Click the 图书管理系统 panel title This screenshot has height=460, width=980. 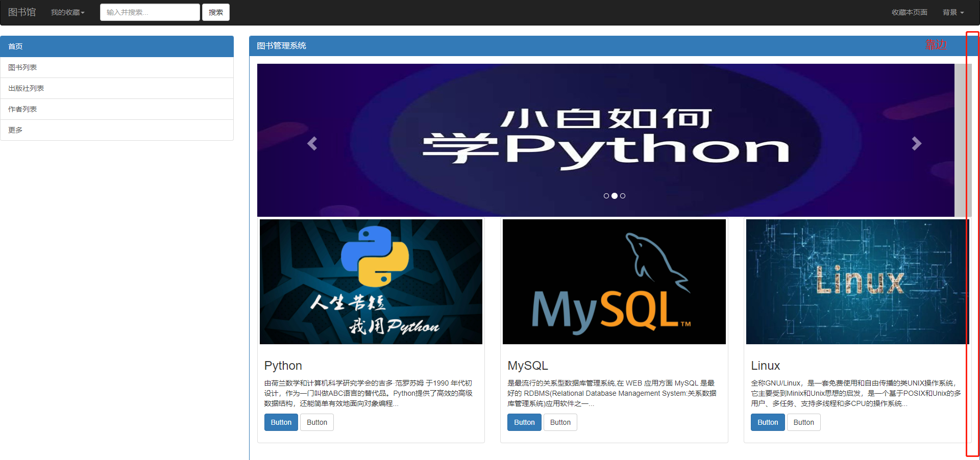(282, 46)
